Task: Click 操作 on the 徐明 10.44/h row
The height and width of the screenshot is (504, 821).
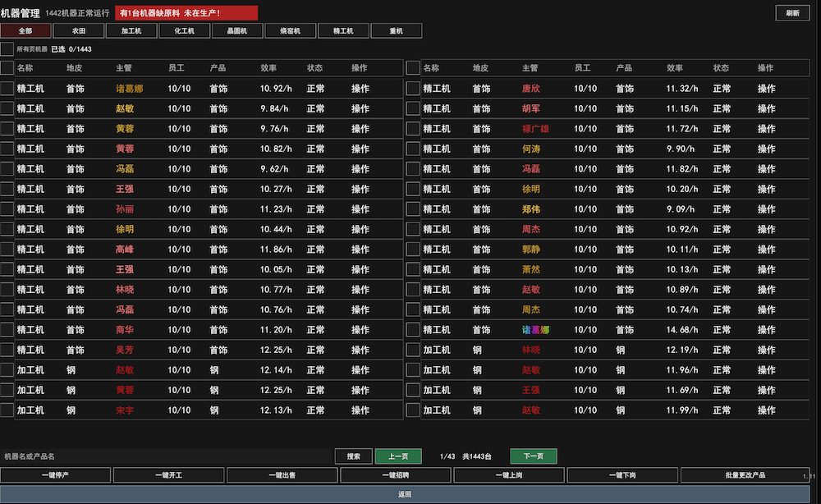Action: [360, 229]
